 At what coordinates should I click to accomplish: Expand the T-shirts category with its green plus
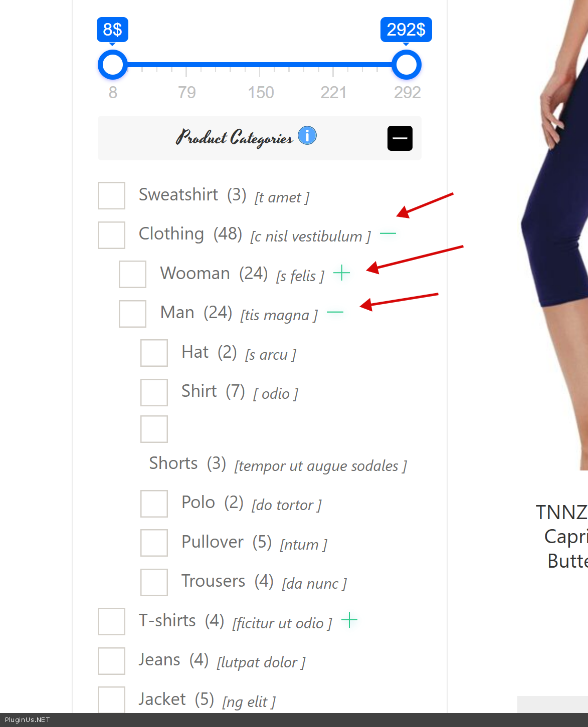coord(349,620)
